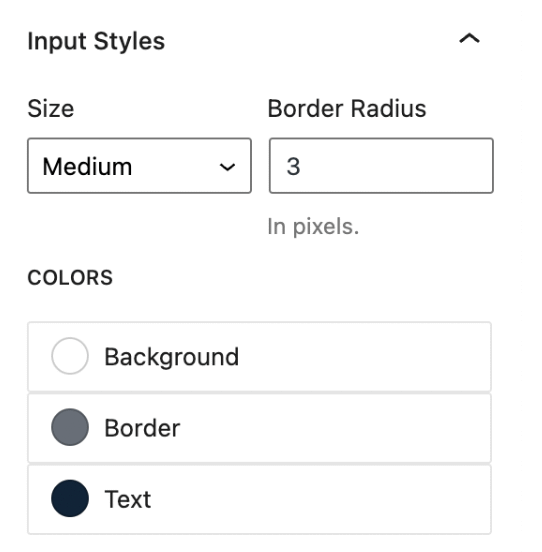
Task: Select the Text color option label
Action: [x=128, y=499]
